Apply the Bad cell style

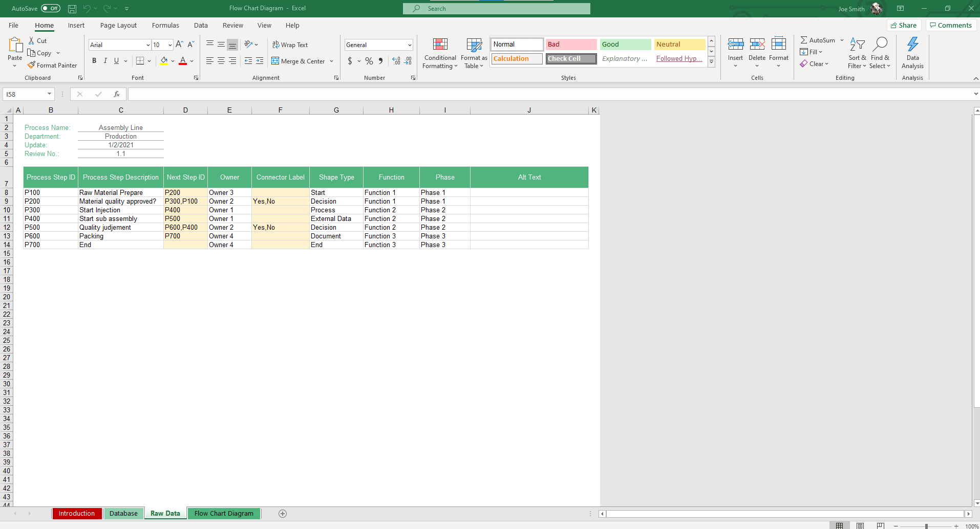pyautogui.click(x=571, y=45)
